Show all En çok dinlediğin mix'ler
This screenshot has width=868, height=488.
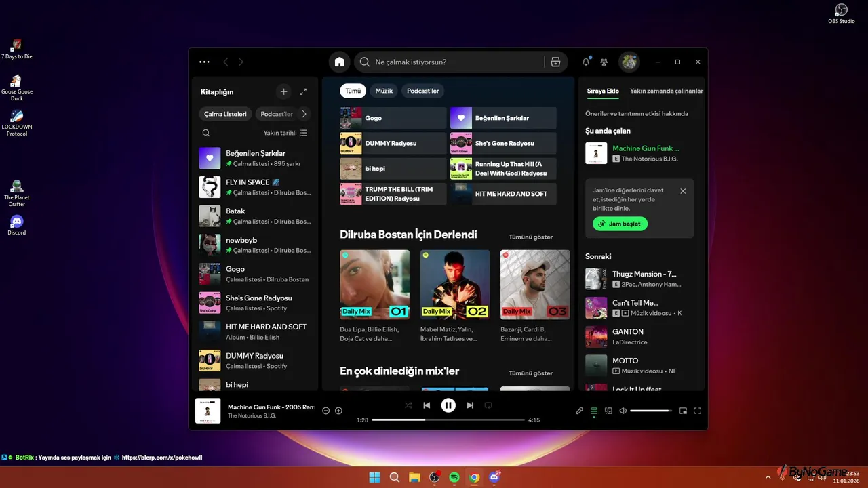click(531, 373)
